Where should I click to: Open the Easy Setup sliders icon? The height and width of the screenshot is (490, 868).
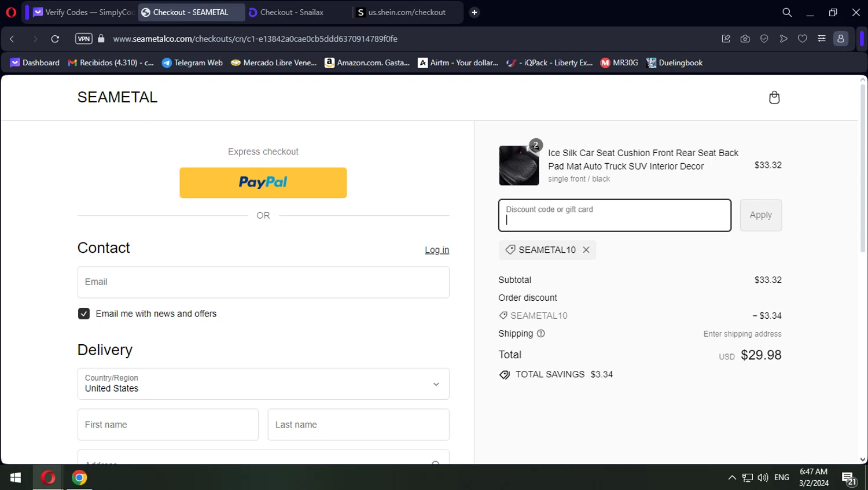822,39
